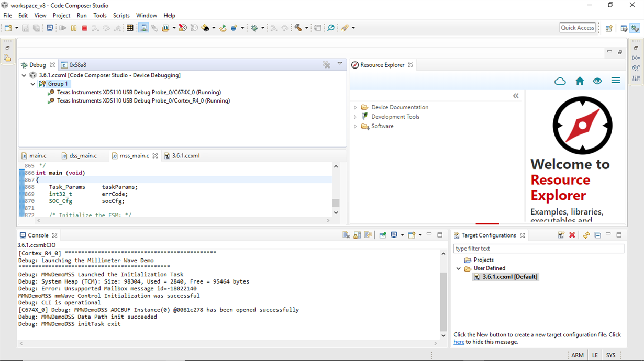Click red X delete target configuration icon
The height and width of the screenshot is (361, 644).
572,235
